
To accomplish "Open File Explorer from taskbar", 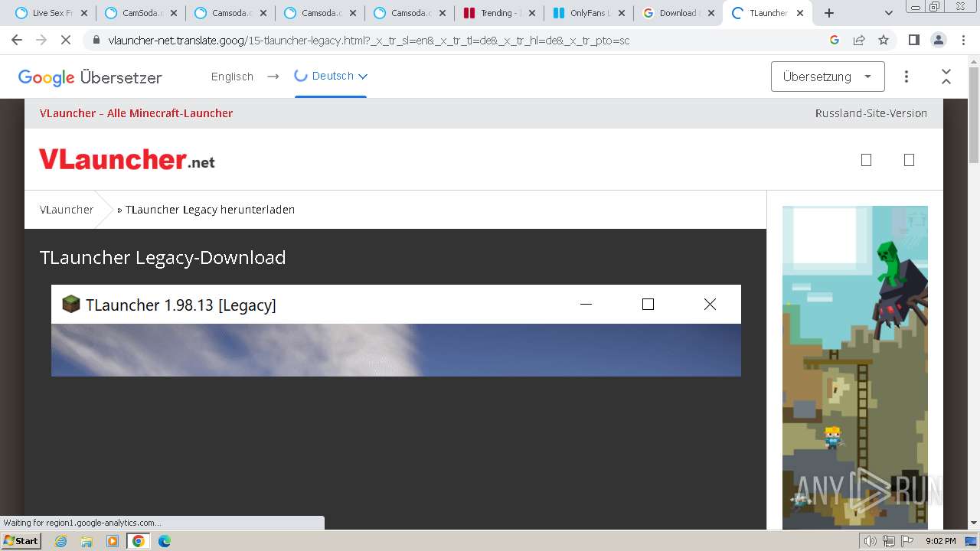I will coord(87,541).
